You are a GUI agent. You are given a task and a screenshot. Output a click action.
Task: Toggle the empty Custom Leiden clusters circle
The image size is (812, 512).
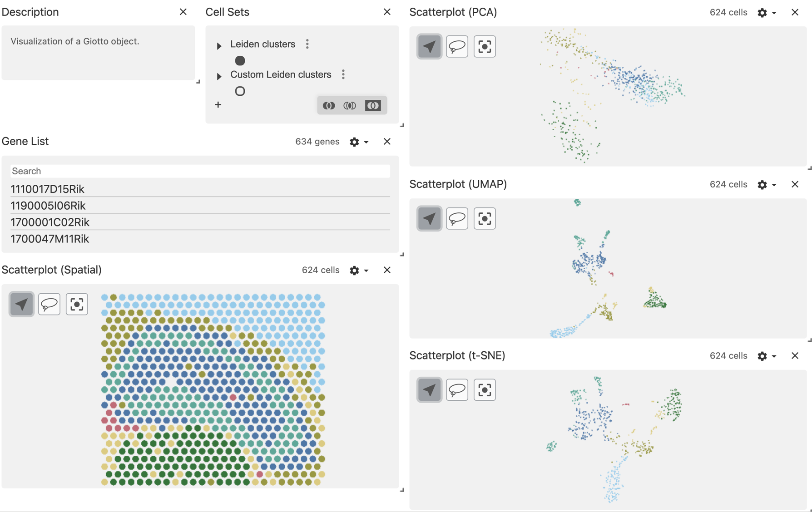[240, 91]
